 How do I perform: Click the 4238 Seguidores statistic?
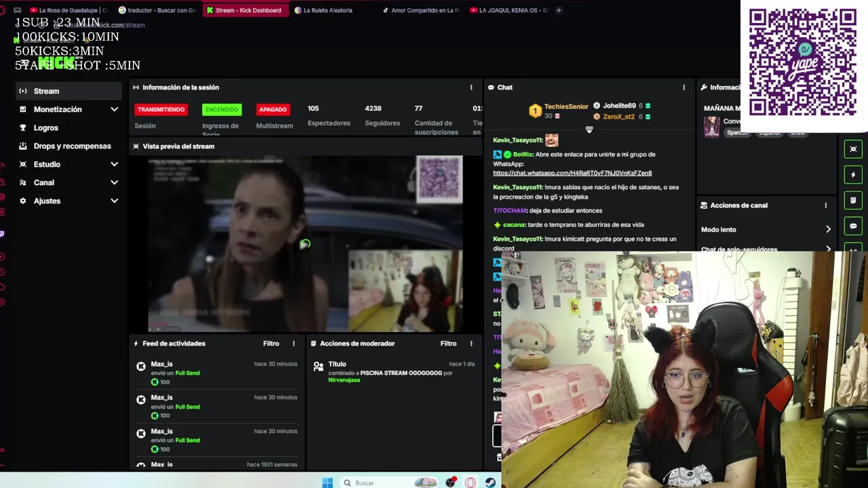tap(382, 116)
